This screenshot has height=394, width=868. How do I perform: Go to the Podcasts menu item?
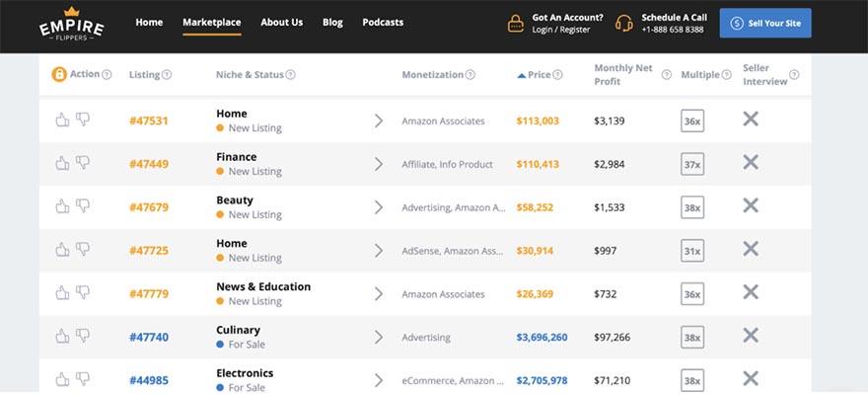pyautogui.click(x=383, y=22)
